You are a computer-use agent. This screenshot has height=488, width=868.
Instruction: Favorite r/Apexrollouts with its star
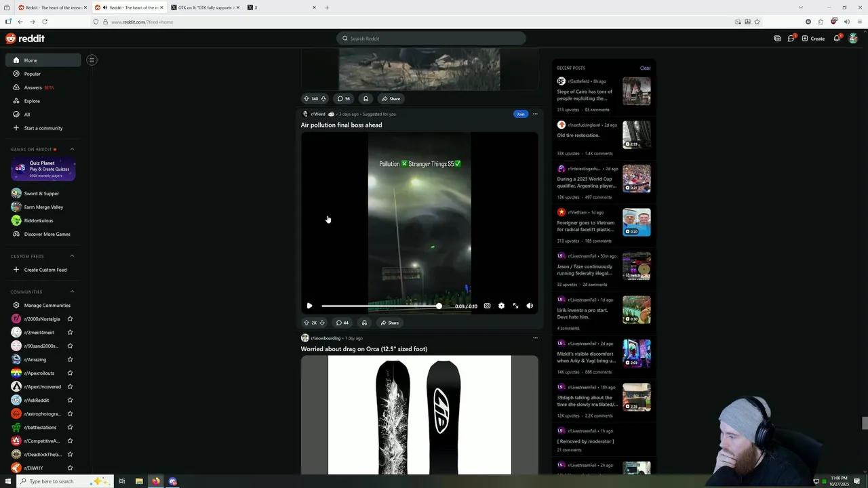coord(70,373)
